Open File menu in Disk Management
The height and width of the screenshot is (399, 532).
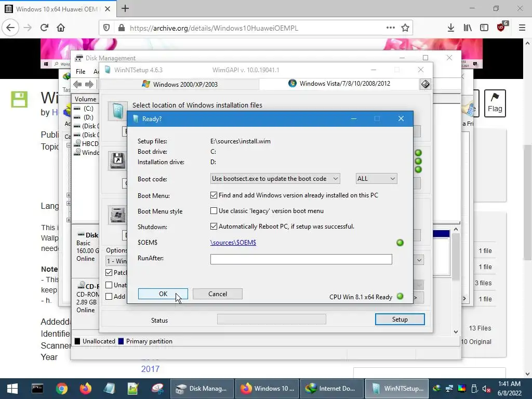pyautogui.click(x=81, y=72)
